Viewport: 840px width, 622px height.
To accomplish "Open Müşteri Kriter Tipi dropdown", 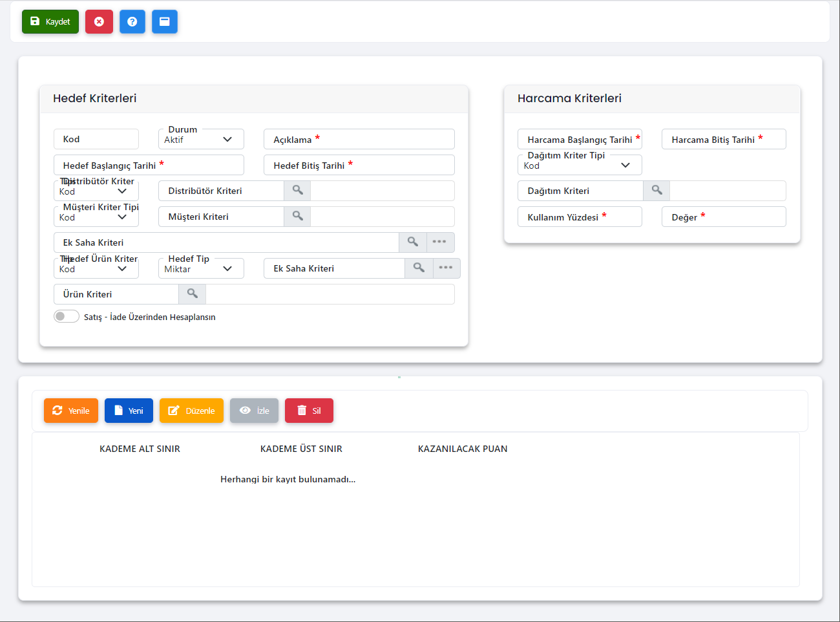I will click(96, 217).
